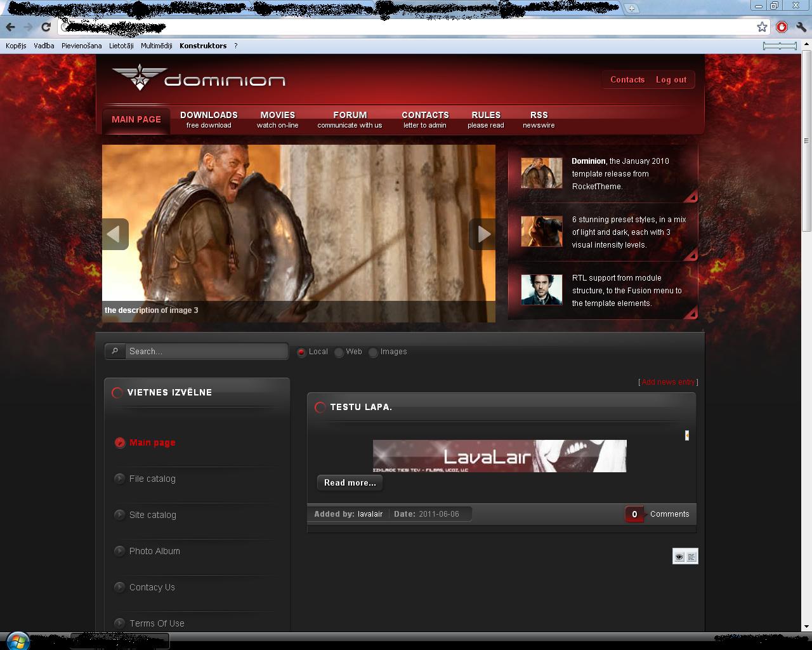Open the Konstruktors admin menu
Screen dimensions: 812x650
(203, 46)
